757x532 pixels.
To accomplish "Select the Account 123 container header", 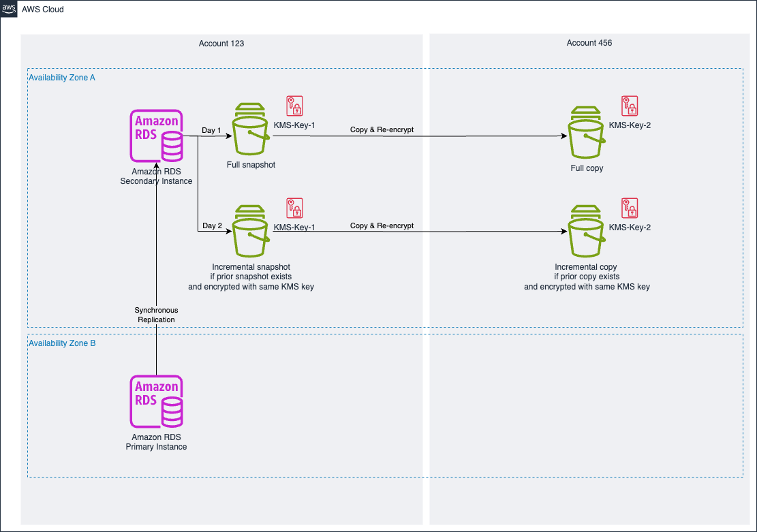I will click(221, 43).
